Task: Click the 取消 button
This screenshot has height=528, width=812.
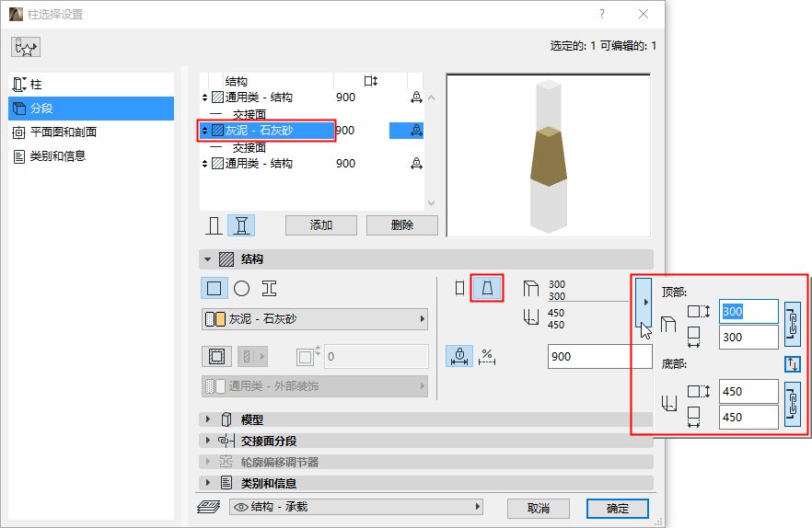Action: click(x=539, y=509)
